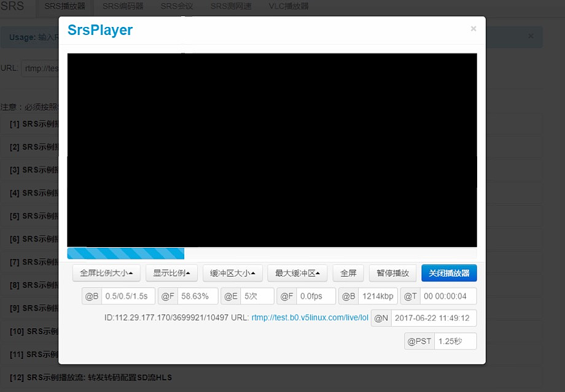The image size is (565, 392).
Task: Click the 0.0fps frame rate field
Action: [x=316, y=296]
